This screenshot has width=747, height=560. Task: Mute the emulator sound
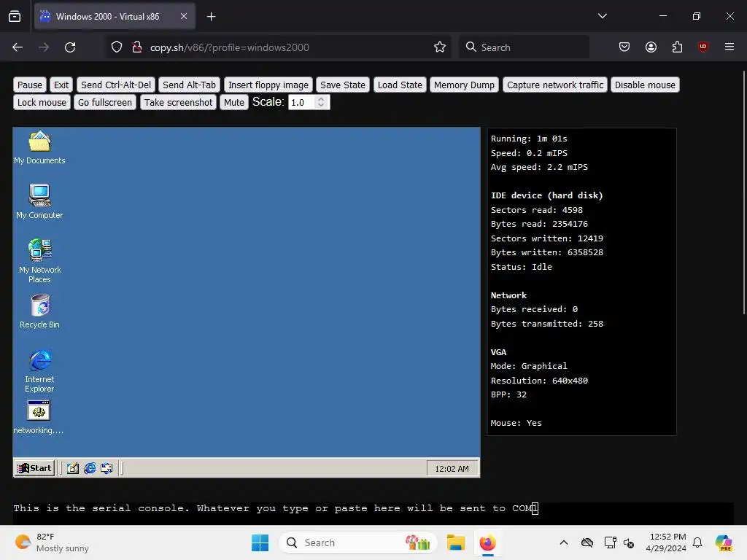click(x=234, y=102)
